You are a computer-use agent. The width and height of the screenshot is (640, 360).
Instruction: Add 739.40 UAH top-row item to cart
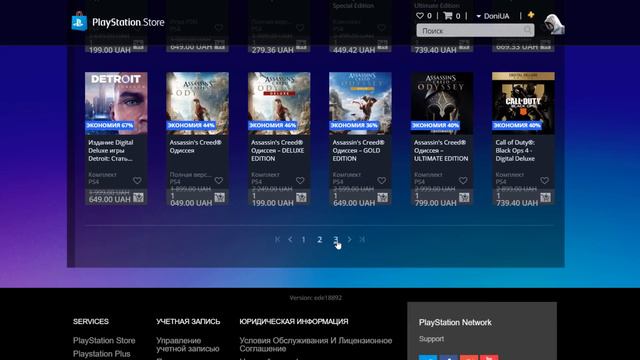(x=464, y=45)
